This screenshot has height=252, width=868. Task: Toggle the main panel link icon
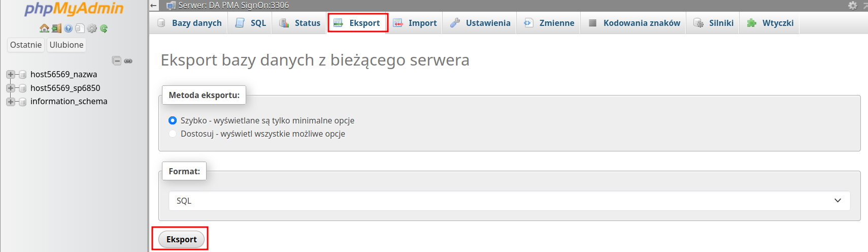(x=128, y=61)
